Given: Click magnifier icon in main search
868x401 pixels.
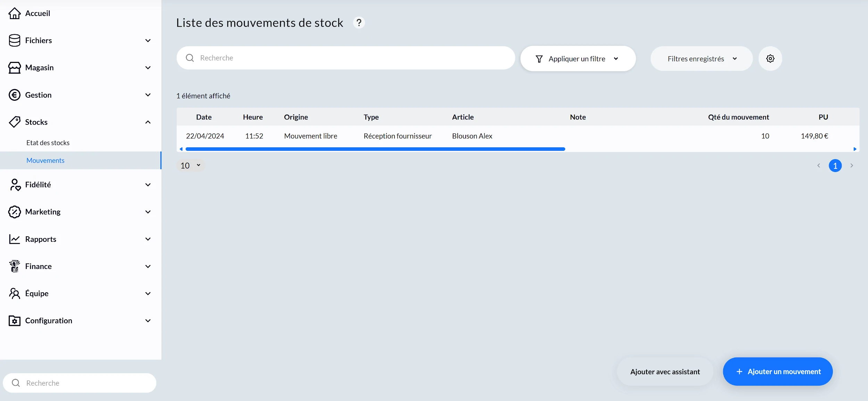Looking at the screenshot, I should click(190, 58).
